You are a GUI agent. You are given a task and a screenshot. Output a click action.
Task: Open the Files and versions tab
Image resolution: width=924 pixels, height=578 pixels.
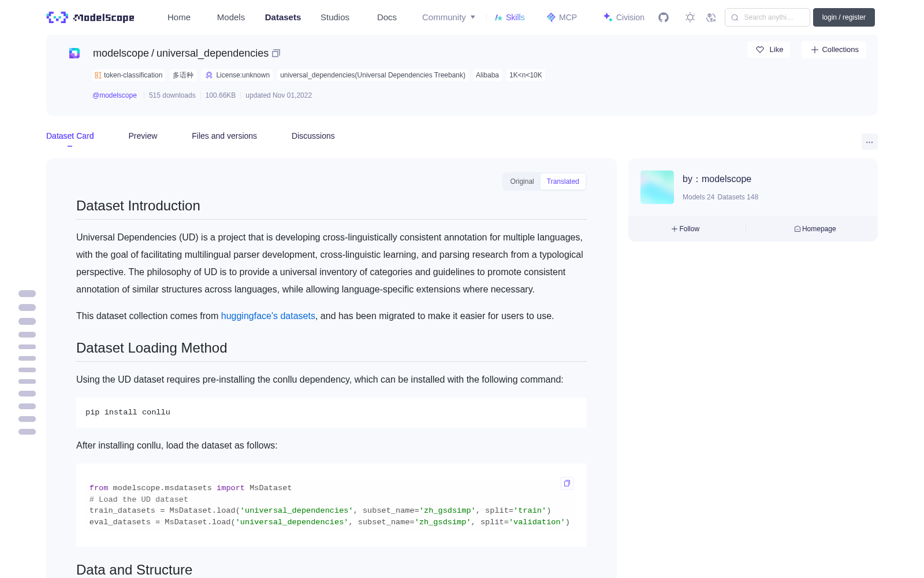[x=224, y=136]
